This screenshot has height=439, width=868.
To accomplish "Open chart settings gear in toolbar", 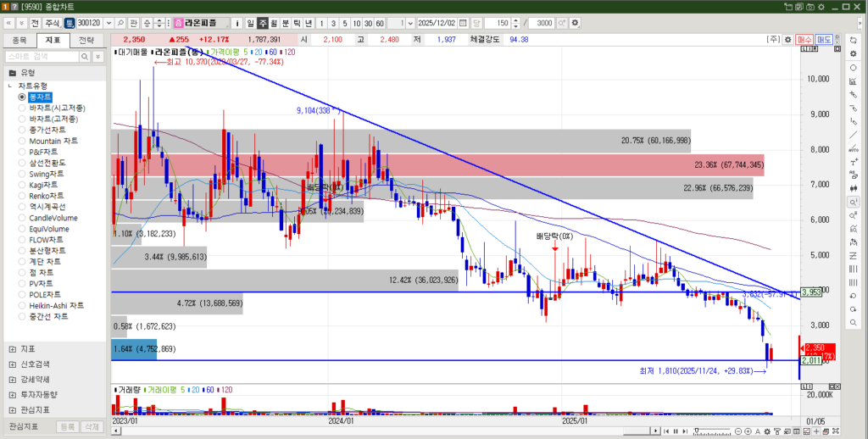I will tap(576, 22).
